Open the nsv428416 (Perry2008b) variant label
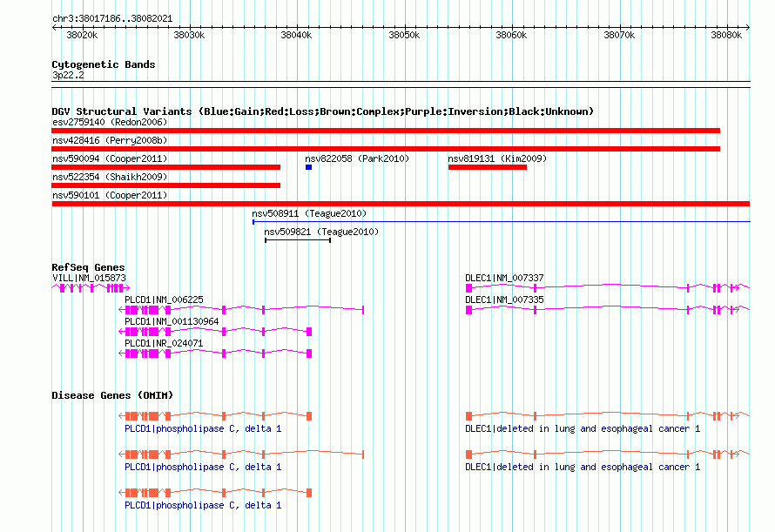775x532 pixels. [x=110, y=140]
